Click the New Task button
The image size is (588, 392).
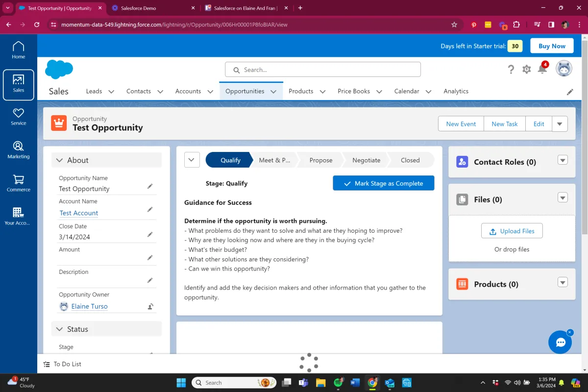pos(504,124)
